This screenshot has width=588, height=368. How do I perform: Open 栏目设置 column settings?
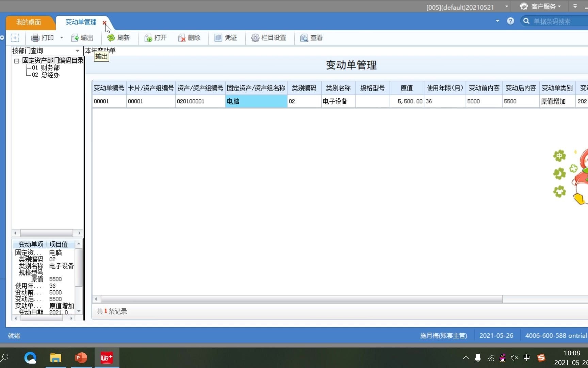[x=255, y=38]
